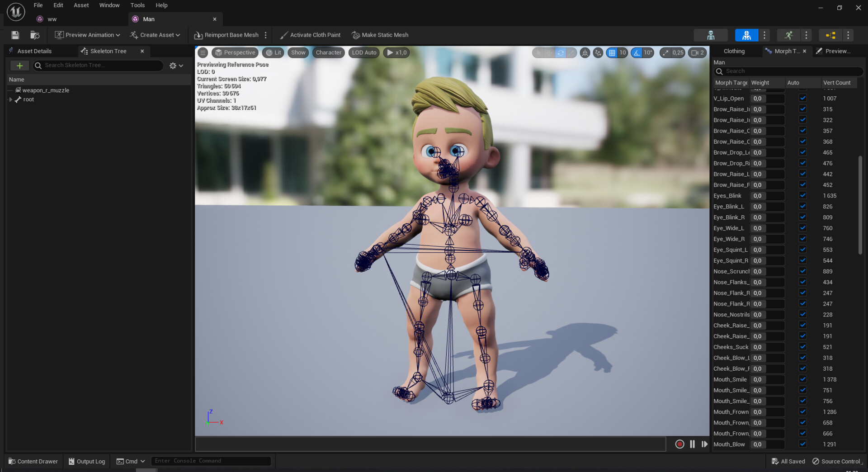The height and width of the screenshot is (472, 868).
Task: Click the Search Skeleton Tree field
Action: (98, 66)
